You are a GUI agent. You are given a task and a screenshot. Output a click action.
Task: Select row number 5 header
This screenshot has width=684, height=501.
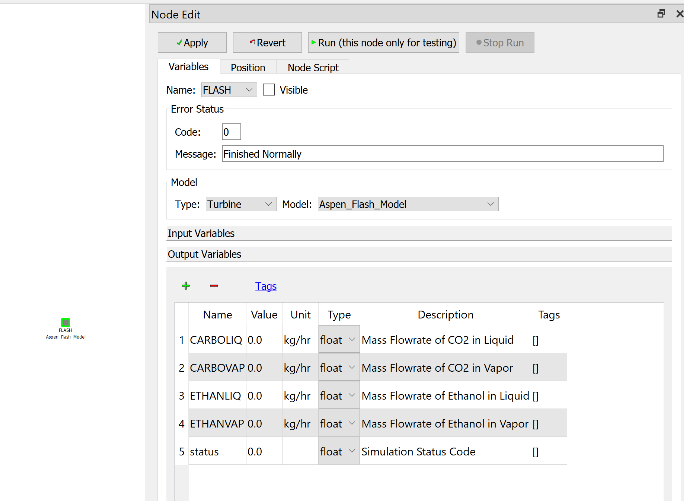181,452
